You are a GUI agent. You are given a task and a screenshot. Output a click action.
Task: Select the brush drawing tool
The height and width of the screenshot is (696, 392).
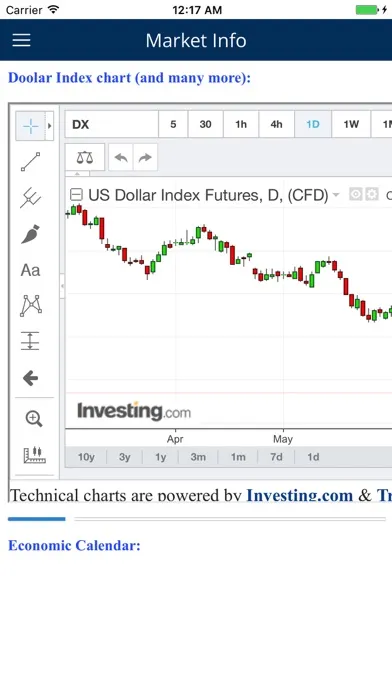point(31,234)
